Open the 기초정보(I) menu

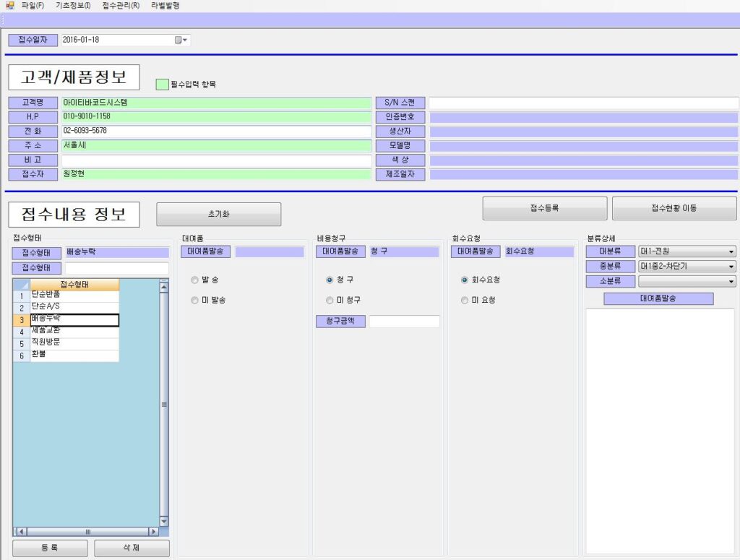[x=73, y=5]
